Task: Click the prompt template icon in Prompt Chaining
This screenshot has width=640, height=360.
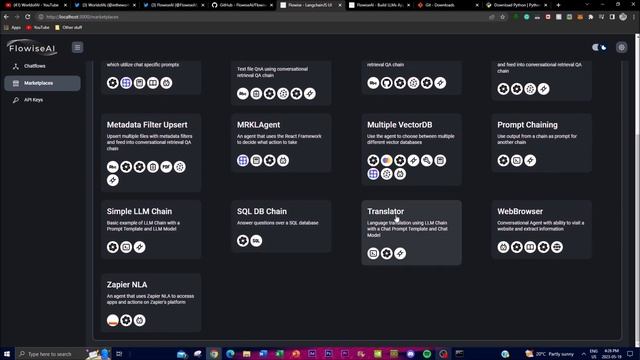Action: (x=517, y=160)
